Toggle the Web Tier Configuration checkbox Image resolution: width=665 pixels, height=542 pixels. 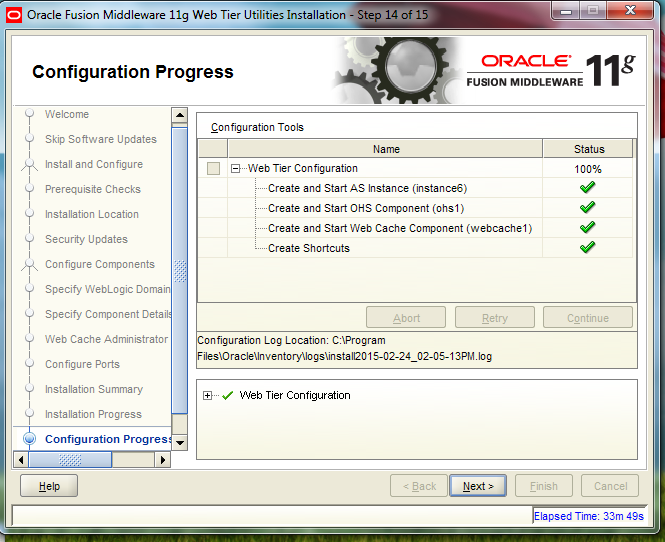click(x=213, y=168)
